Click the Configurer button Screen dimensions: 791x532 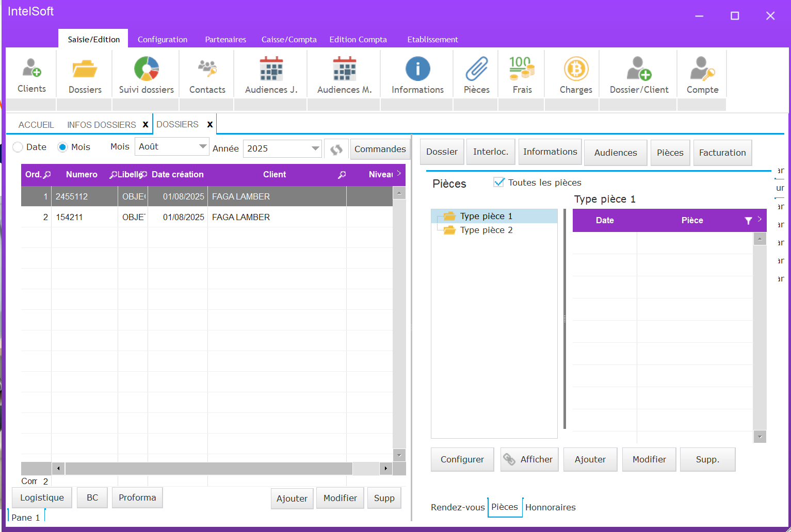[462, 459]
